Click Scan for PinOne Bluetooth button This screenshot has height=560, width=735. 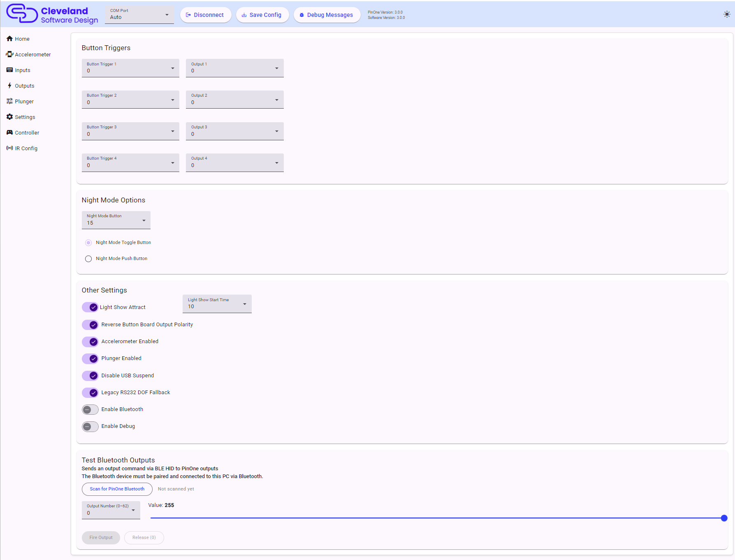click(x=117, y=489)
